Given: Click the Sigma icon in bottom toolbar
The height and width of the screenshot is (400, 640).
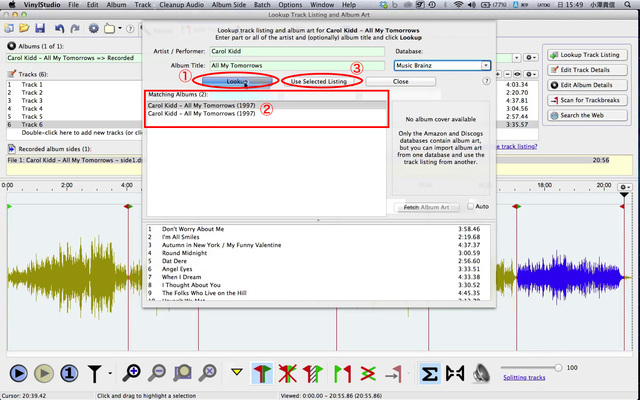Looking at the screenshot, I should point(428,373).
